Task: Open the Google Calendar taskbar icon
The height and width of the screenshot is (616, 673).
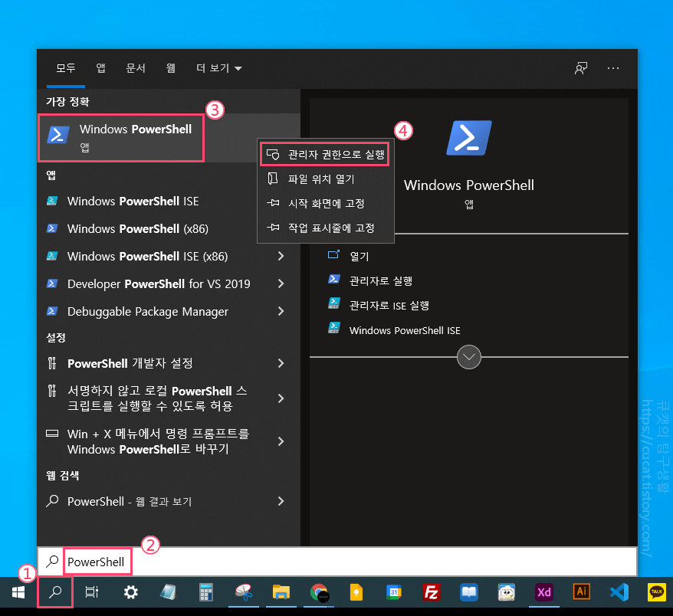Action: tap(393, 591)
